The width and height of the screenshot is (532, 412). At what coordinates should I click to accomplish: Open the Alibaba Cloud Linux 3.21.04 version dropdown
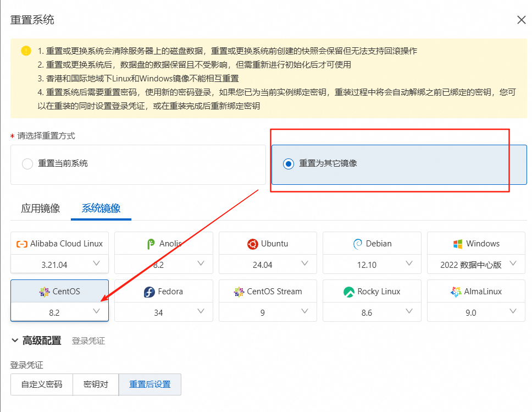[60, 264]
